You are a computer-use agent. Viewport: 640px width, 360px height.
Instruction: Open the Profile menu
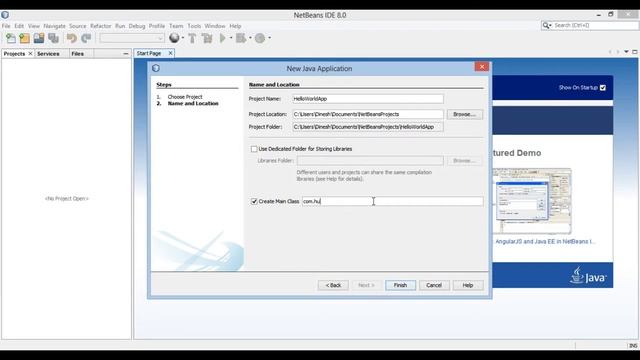[157, 26]
